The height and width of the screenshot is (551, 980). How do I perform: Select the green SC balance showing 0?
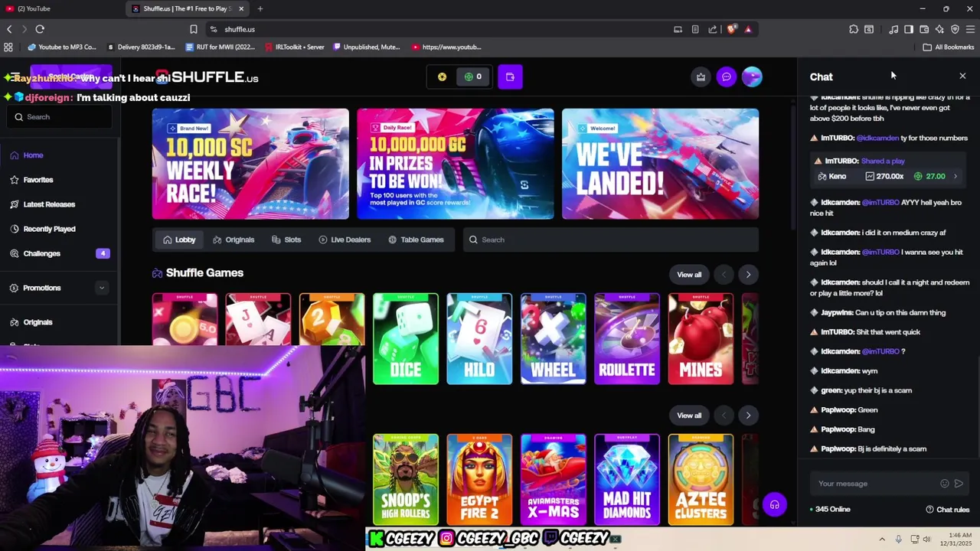(x=473, y=77)
